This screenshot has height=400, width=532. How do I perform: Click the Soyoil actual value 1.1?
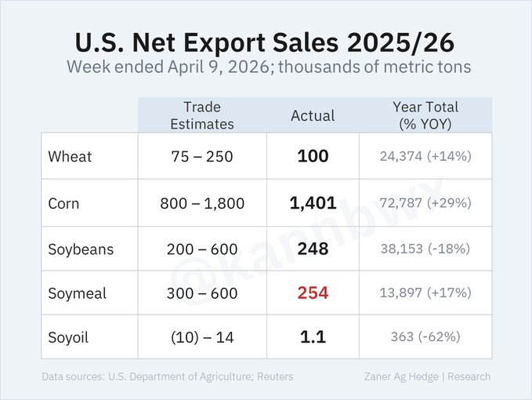coord(313,337)
